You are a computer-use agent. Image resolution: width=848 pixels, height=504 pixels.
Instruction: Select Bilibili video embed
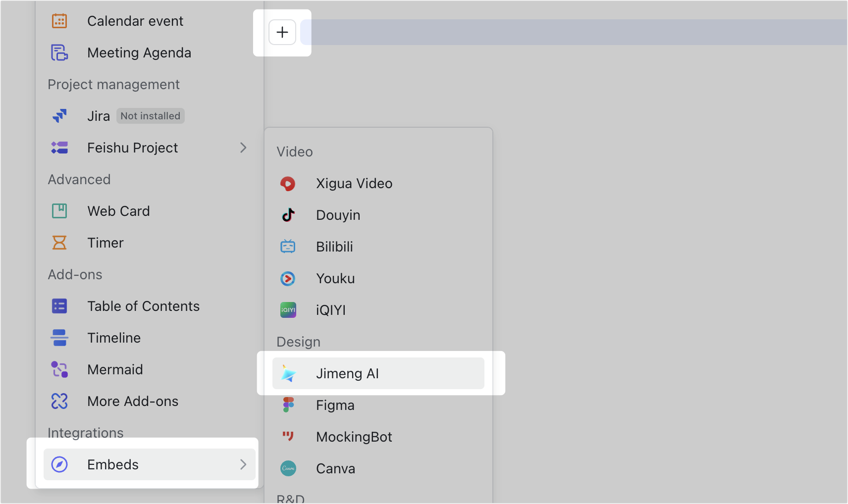[378, 247]
